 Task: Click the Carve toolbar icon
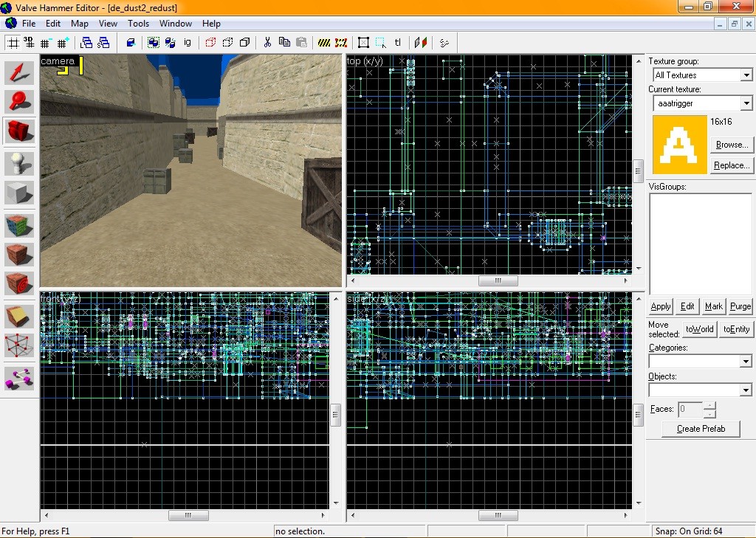[131, 43]
